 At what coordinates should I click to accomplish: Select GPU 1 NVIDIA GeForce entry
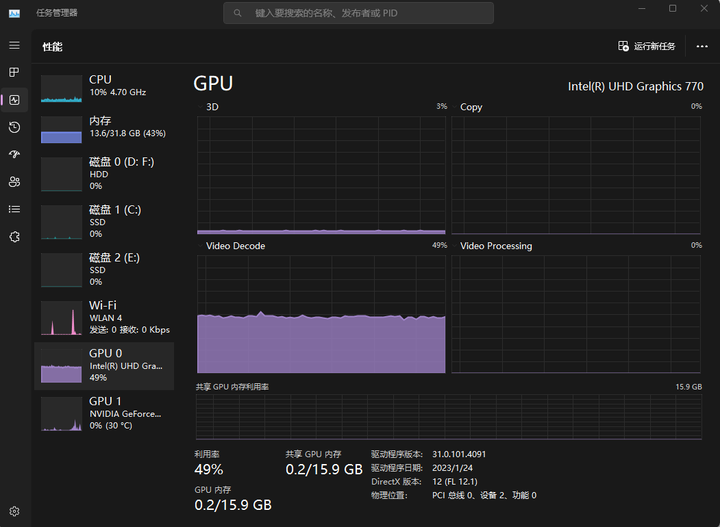pyautogui.click(x=104, y=414)
